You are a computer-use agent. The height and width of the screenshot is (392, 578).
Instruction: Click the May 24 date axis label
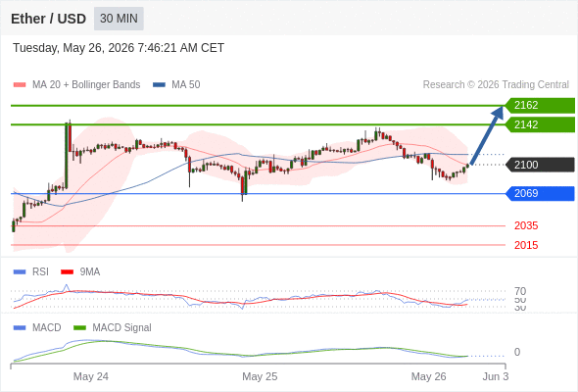(91, 376)
